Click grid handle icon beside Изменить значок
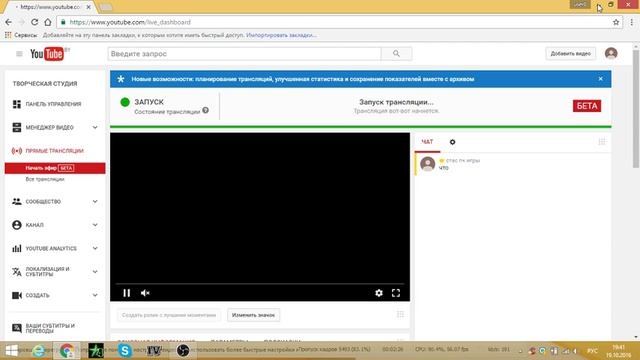This screenshot has width=640, height=360. (x=400, y=314)
